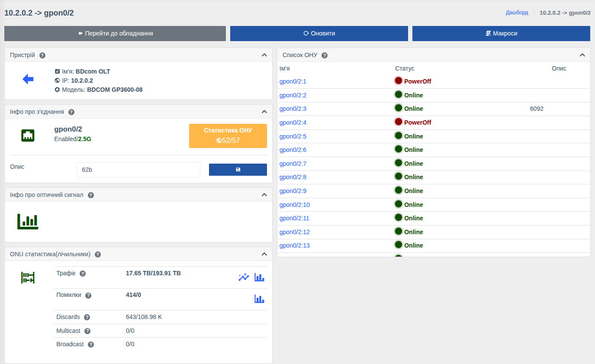Collapse the Список ОНУ panel

point(582,55)
